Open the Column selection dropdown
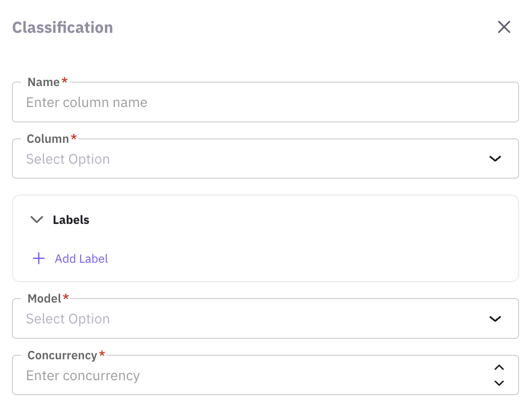532x419 pixels. pos(266,158)
